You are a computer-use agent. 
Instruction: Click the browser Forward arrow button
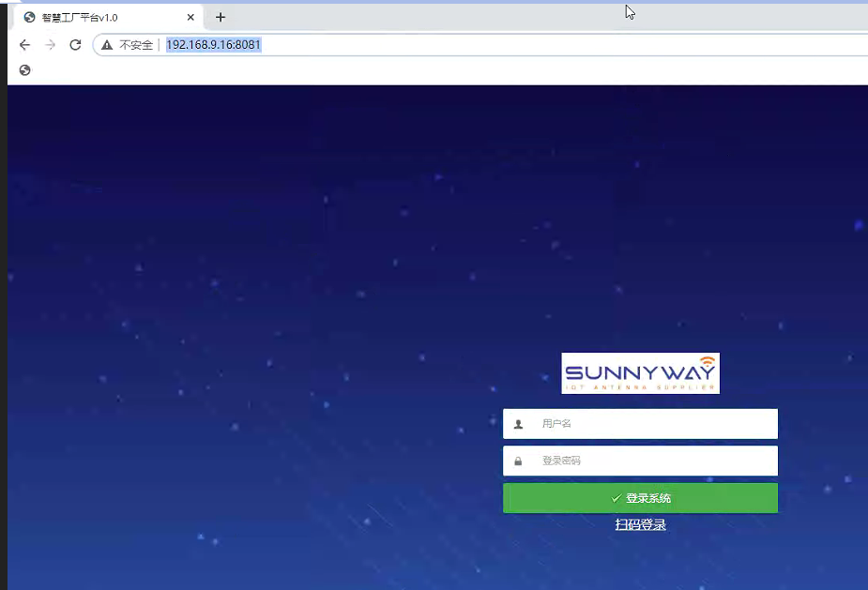pyautogui.click(x=51, y=45)
